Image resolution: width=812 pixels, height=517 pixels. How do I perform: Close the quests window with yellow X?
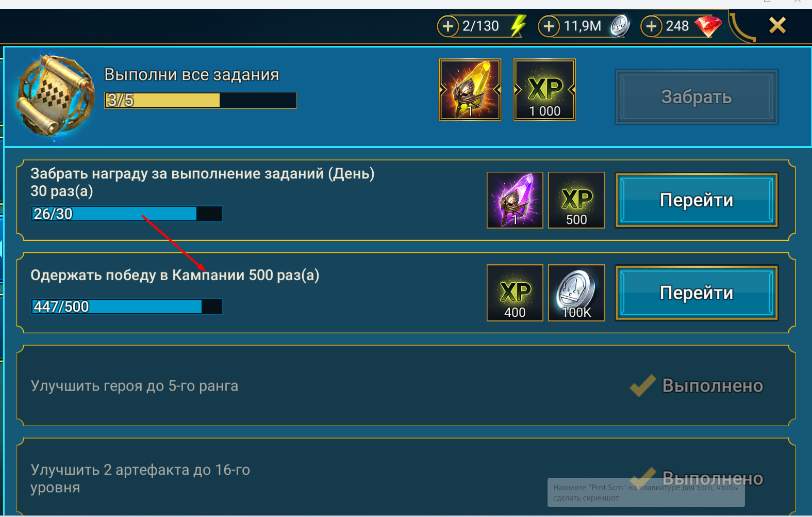pos(777,25)
